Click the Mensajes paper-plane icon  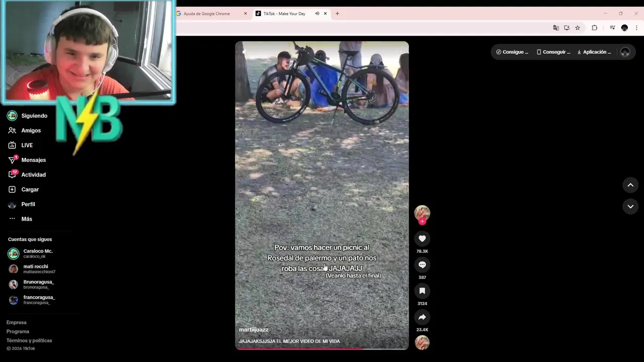(x=12, y=160)
